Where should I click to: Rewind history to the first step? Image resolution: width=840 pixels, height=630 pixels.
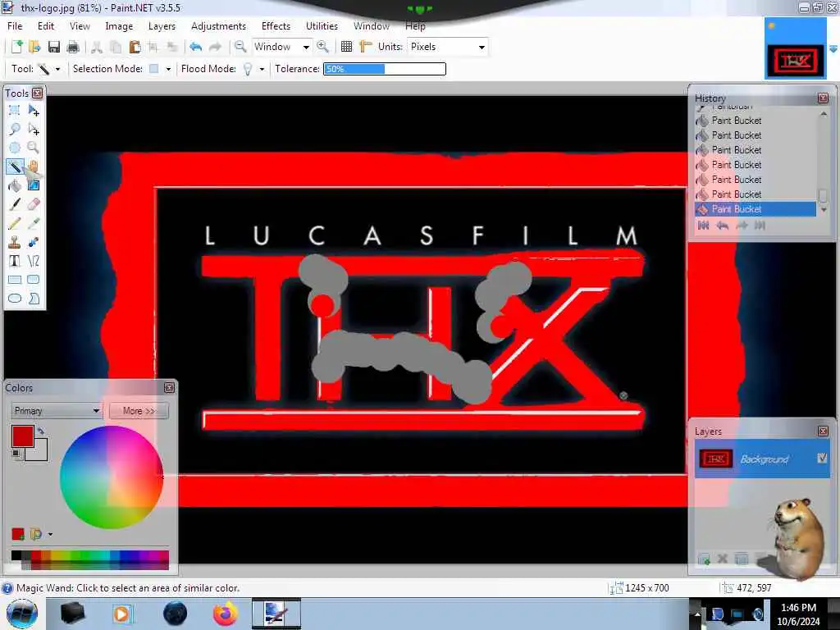703,226
